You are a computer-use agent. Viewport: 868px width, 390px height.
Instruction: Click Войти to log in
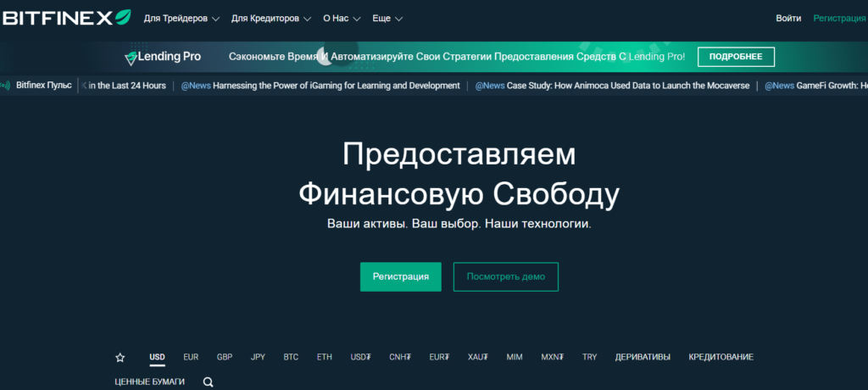[788, 19]
